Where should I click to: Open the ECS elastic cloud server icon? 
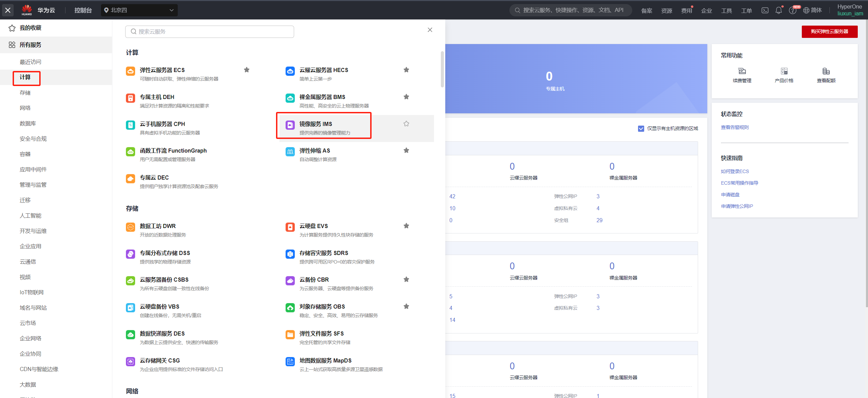pos(130,71)
